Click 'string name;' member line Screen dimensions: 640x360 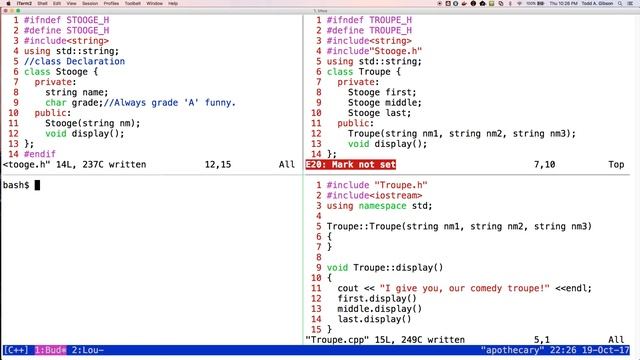(77, 92)
